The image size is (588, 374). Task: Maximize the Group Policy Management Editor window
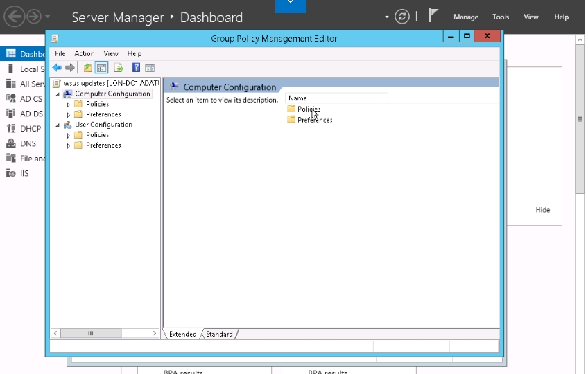pos(467,36)
